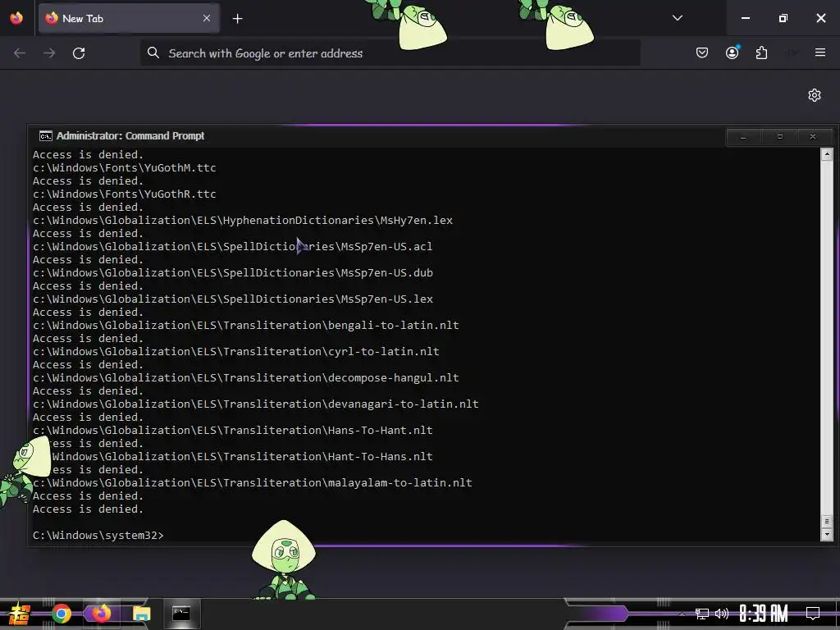Viewport: 840px width, 630px height.
Task: Restore down the Firefox window
Action: coord(783,18)
